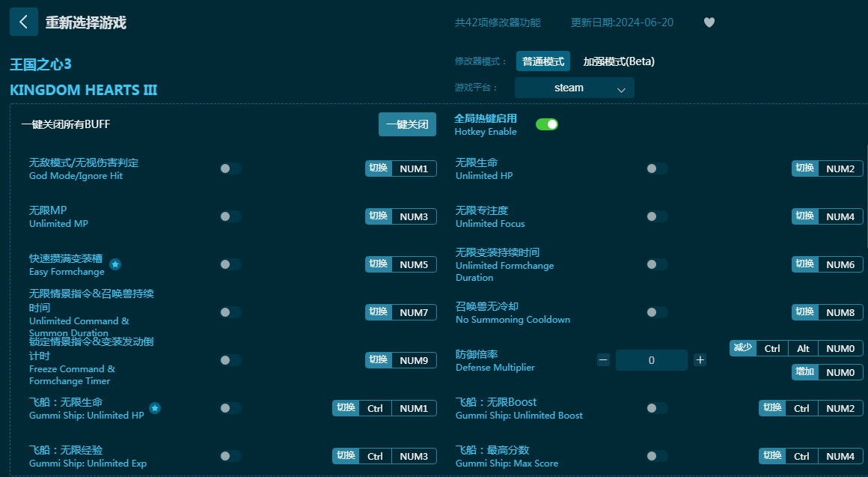Click the 重新选择游戏 heading text
868x477 pixels.
click(x=86, y=22)
